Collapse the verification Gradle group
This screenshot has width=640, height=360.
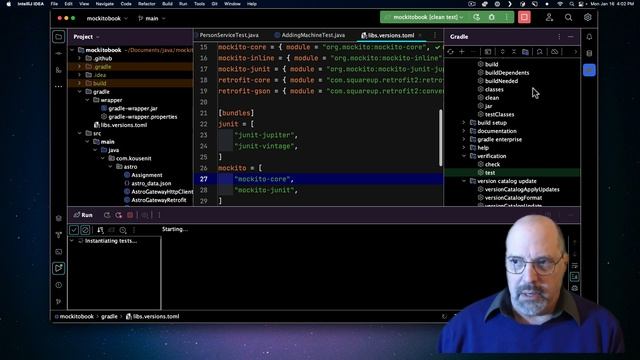pos(464,156)
